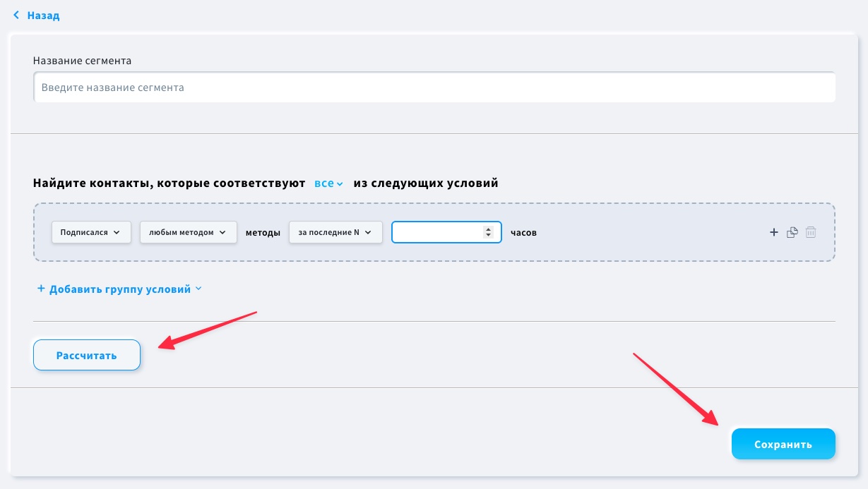Increase hours with the stepper up arrow
Screen dimensions: 868x489
tap(487, 229)
